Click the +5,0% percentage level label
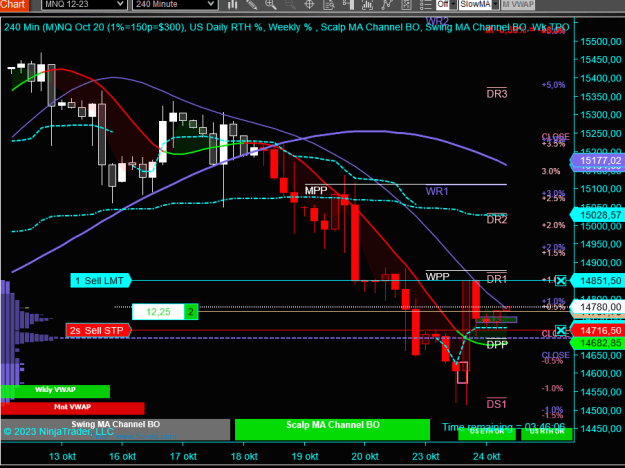This screenshot has height=468, width=625. tap(553, 85)
